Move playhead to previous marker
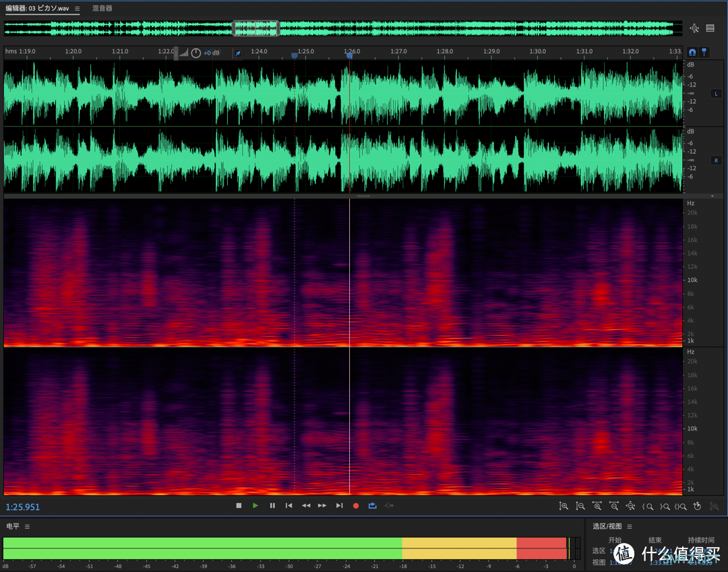The width and height of the screenshot is (728, 572). 289,505
